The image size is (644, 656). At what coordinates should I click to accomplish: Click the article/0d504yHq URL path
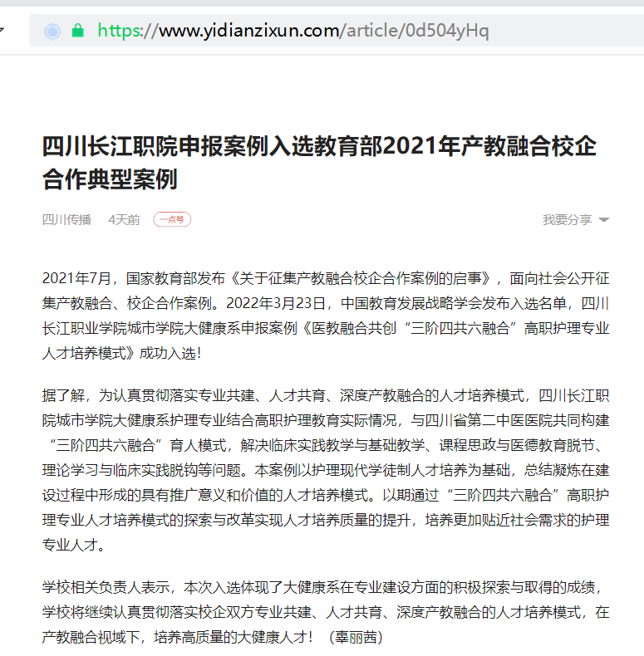[x=417, y=31]
